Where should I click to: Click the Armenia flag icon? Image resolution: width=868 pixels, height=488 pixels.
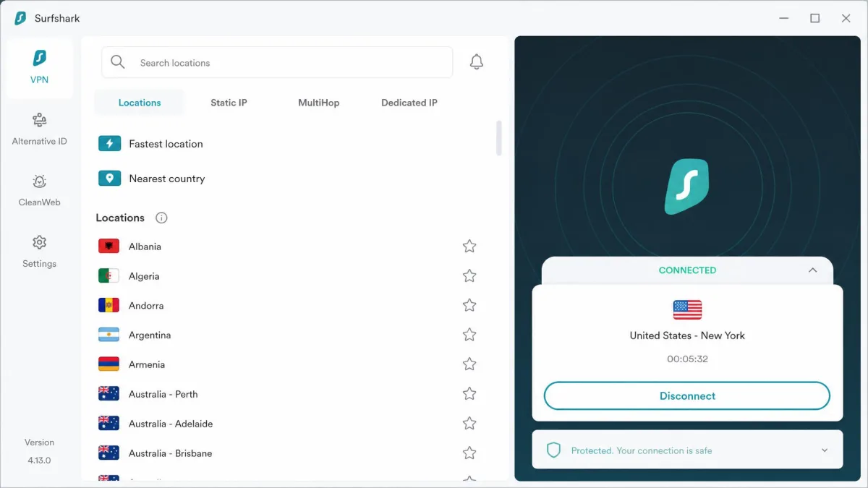(x=109, y=364)
